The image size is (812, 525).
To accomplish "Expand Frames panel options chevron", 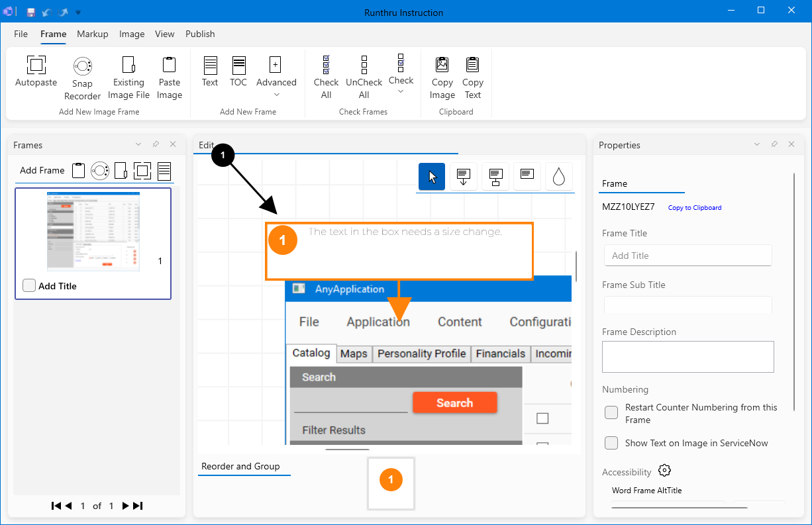I will pyautogui.click(x=138, y=144).
